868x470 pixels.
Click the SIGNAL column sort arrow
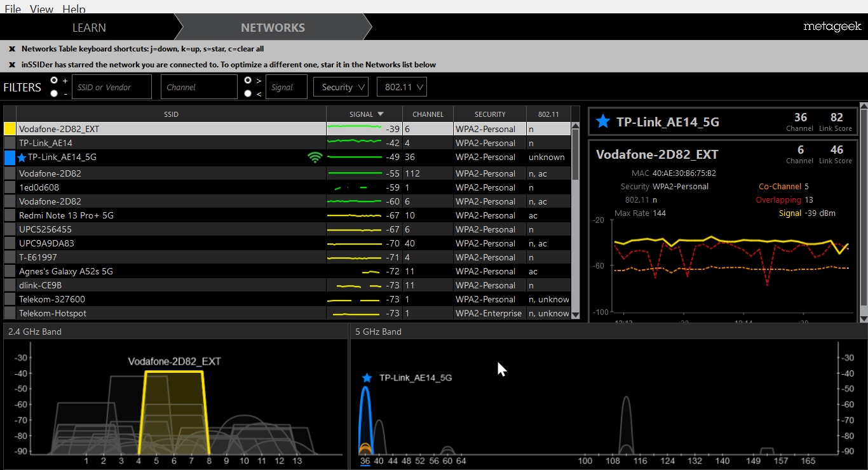pos(381,114)
